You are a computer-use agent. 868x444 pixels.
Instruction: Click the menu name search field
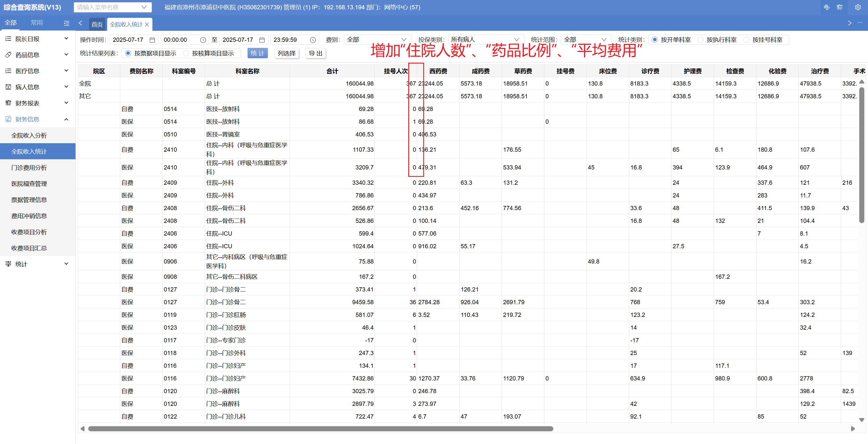pyautogui.click(x=108, y=7)
